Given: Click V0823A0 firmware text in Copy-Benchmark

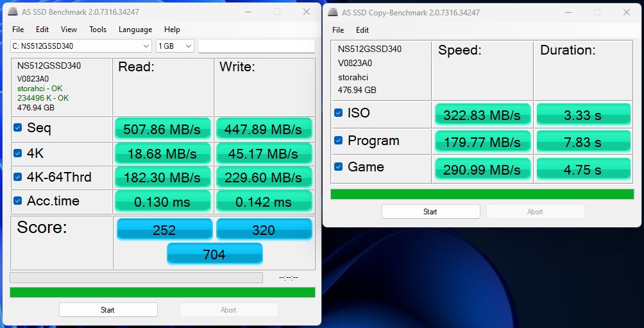Looking at the screenshot, I should coord(355,63).
